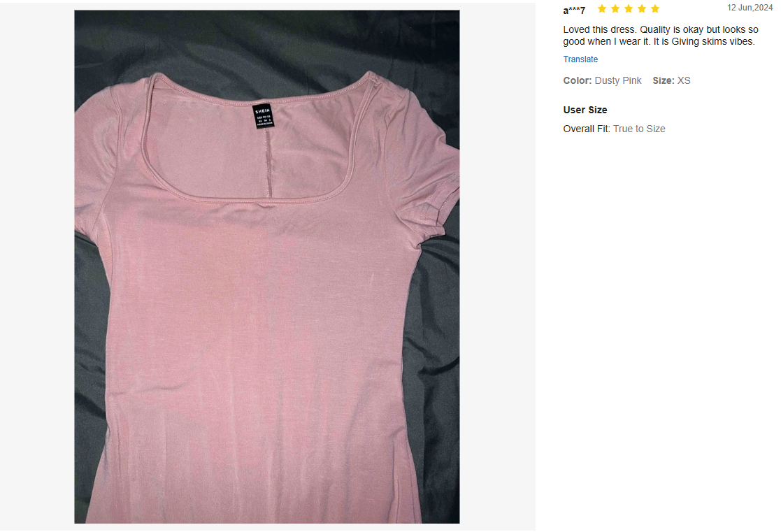781x532 pixels.
Task: Click the review date 12 Jun,2024
Action: click(750, 8)
